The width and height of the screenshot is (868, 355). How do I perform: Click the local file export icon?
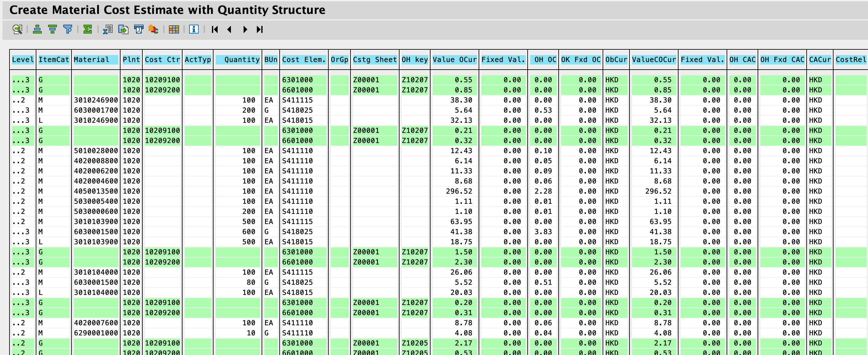point(123,29)
